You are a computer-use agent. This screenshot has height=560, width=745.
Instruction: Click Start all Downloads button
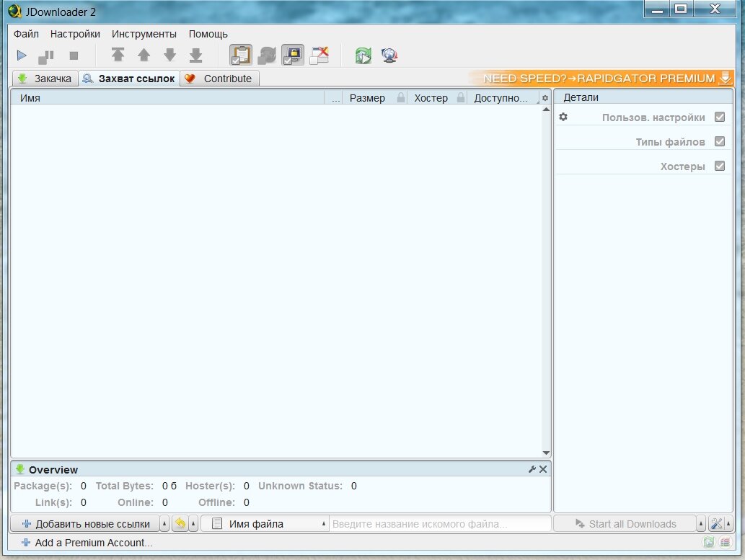click(x=625, y=524)
